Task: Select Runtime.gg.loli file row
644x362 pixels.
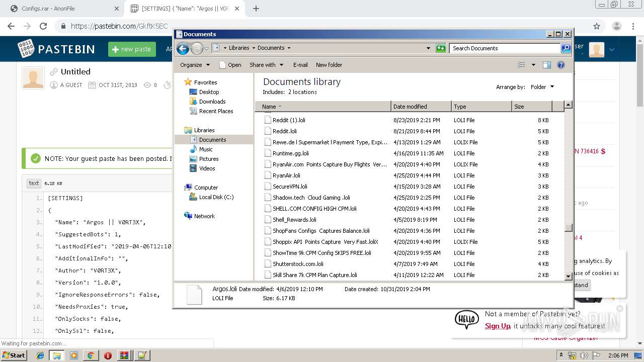Action: [x=409, y=153]
